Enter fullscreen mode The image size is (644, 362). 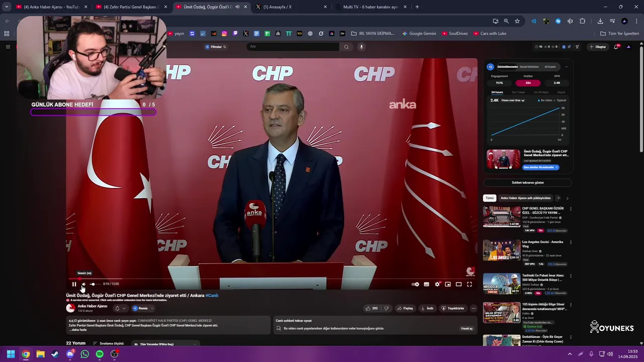pyautogui.click(x=469, y=284)
